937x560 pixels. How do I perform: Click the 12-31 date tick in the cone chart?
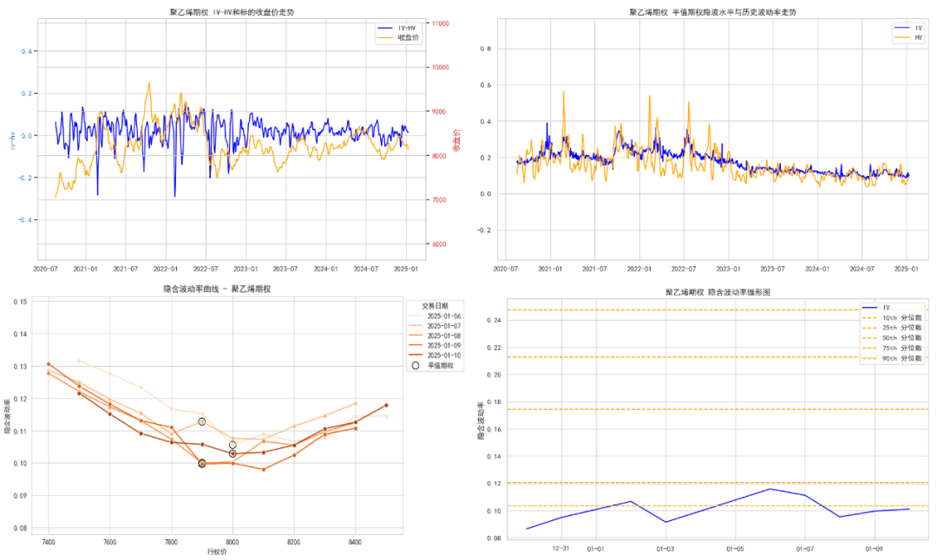560,549
